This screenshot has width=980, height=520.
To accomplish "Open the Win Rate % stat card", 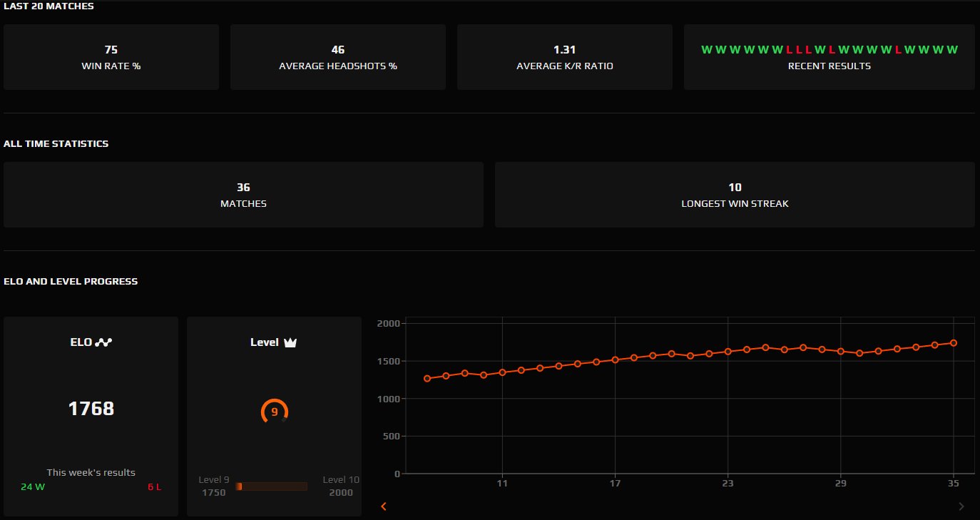I will click(111, 57).
